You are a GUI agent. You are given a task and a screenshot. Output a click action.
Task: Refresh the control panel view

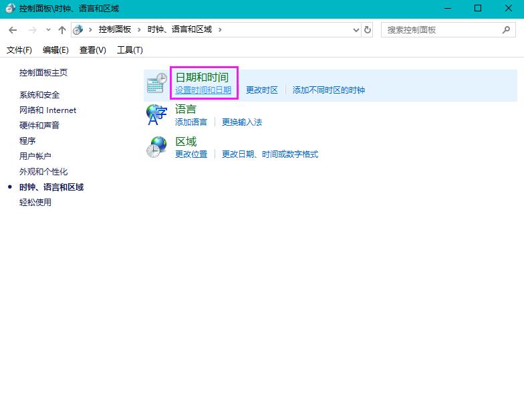point(368,29)
